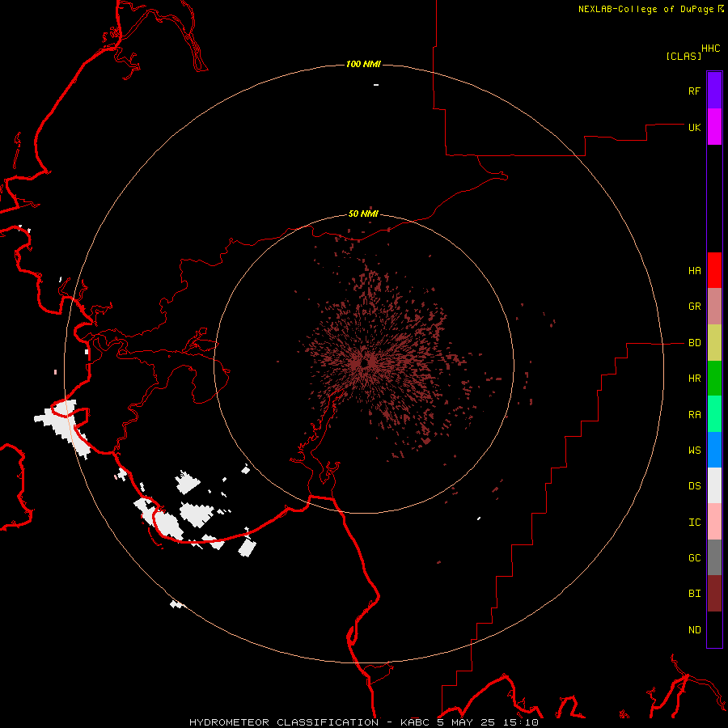Viewport: 728px width, 728px height.
Task: Pick the HR green legend swatch
Action: point(714,379)
